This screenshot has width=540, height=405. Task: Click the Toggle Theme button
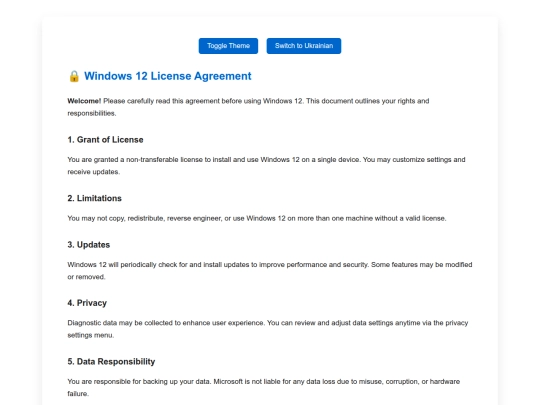pos(228,46)
